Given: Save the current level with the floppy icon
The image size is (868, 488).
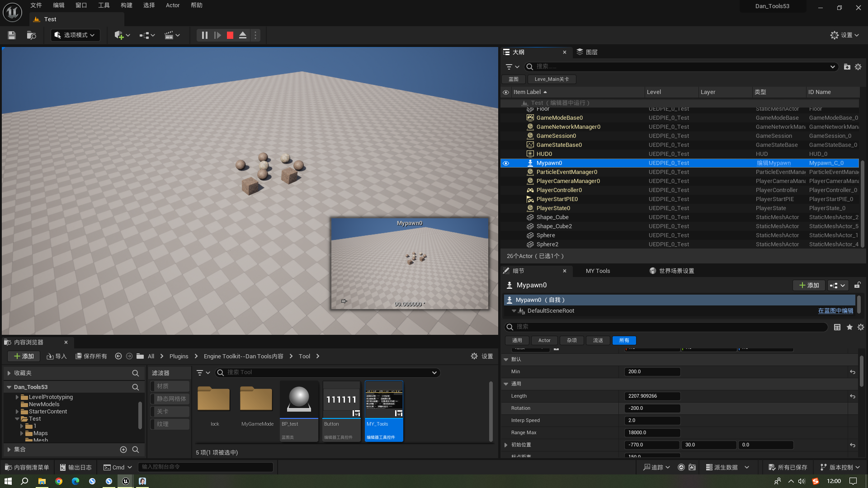Looking at the screenshot, I should point(12,35).
